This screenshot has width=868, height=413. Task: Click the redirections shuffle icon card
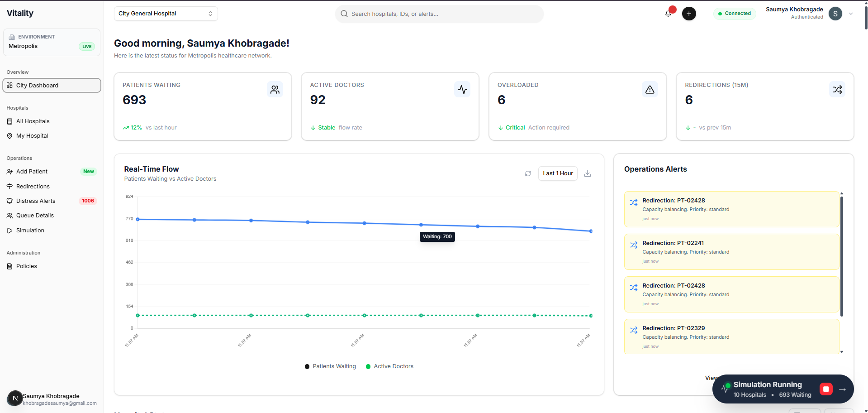point(837,90)
